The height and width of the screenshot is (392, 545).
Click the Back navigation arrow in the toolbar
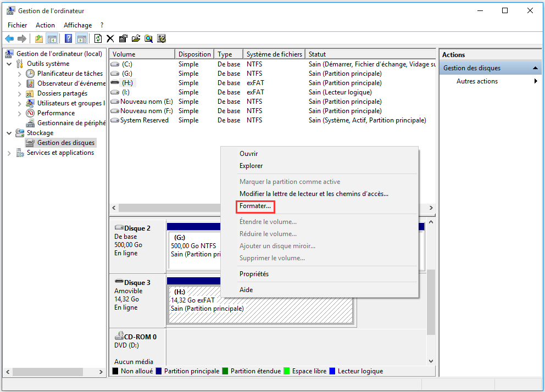coord(9,38)
